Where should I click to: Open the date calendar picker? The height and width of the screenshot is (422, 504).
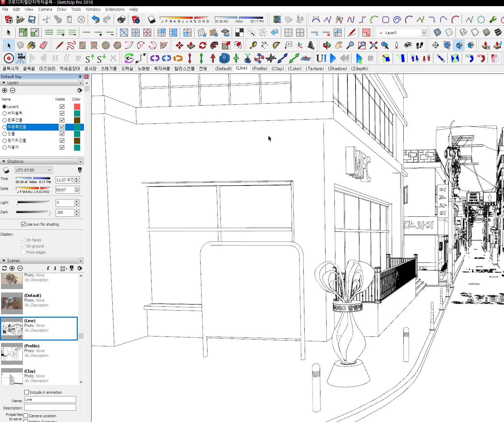(x=77, y=190)
